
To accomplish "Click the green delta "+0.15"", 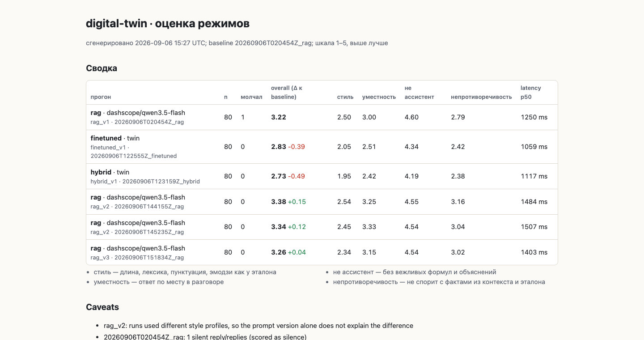I will [297, 202].
